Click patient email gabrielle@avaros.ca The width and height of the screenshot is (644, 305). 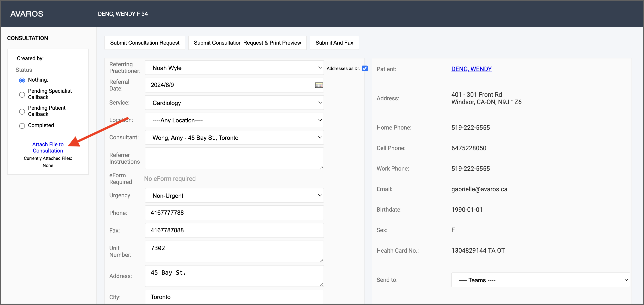click(479, 189)
